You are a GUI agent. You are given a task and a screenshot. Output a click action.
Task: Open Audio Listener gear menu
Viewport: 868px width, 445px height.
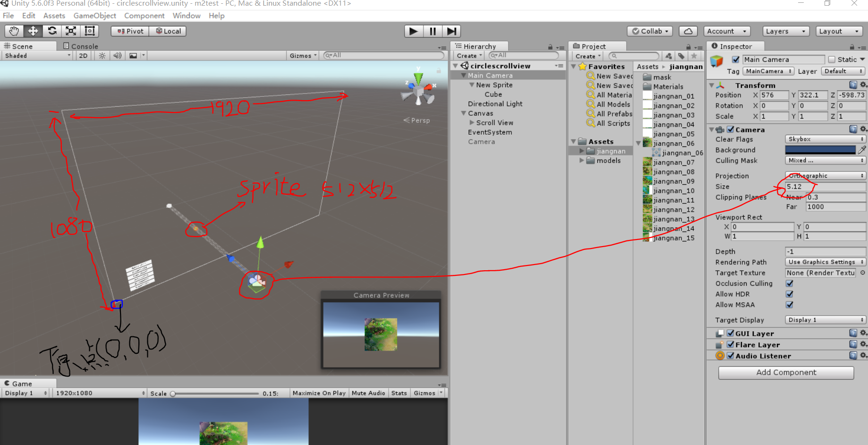pos(863,355)
